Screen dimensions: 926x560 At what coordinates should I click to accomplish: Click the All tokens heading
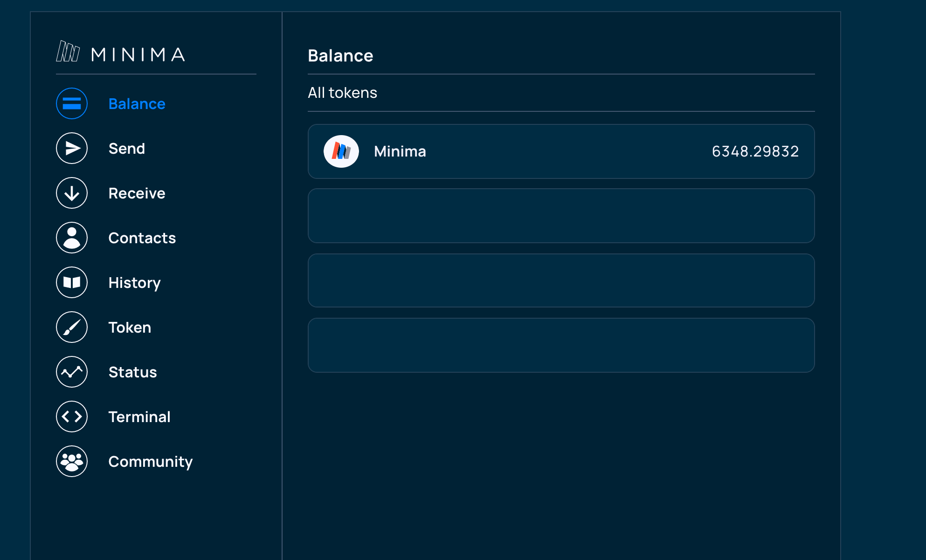(343, 92)
